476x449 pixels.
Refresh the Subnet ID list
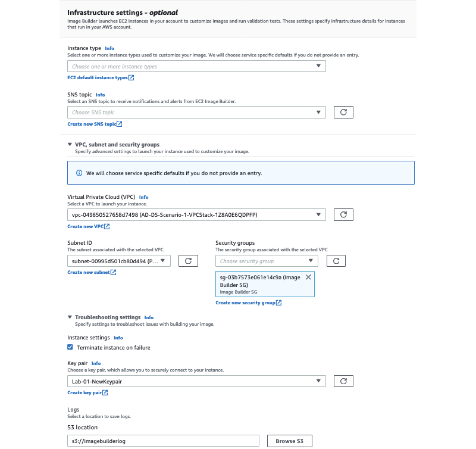tap(188, 260)
